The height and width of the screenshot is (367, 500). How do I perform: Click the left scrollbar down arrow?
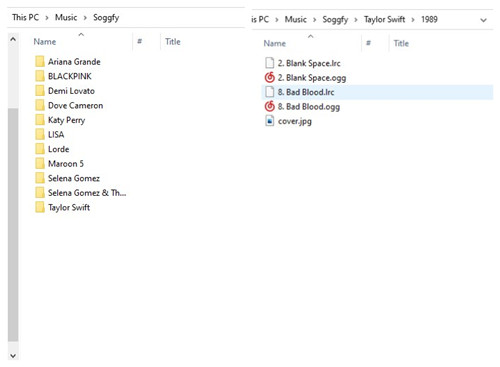pos(13,356)
